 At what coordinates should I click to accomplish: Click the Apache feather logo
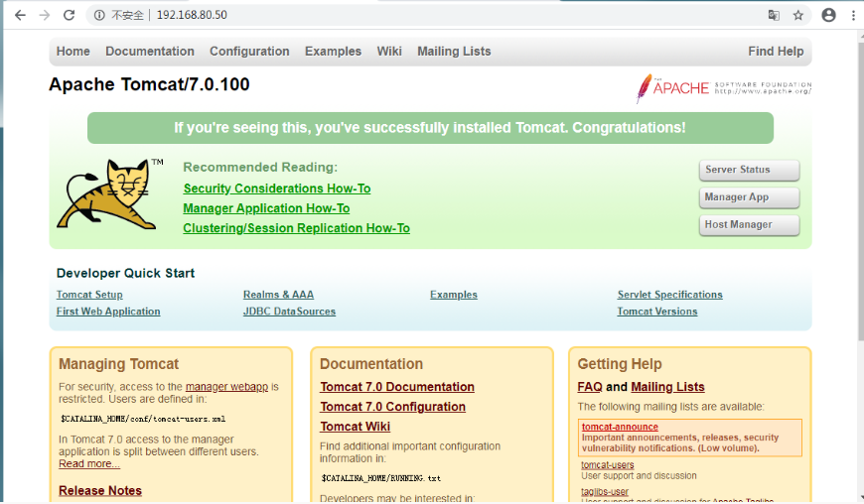(646, 87)
